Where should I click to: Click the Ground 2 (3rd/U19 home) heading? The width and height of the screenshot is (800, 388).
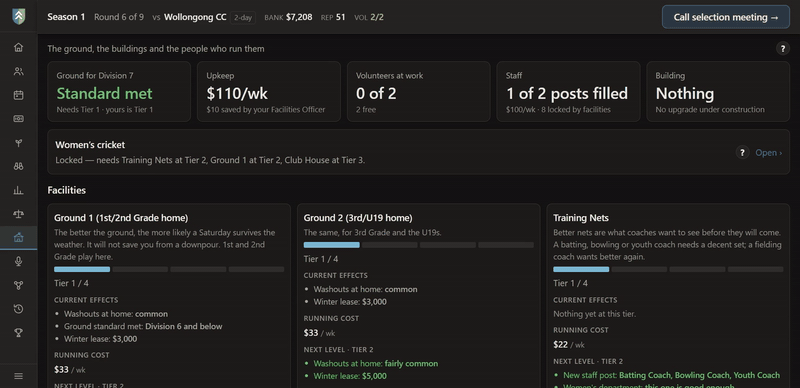point(358,218)
